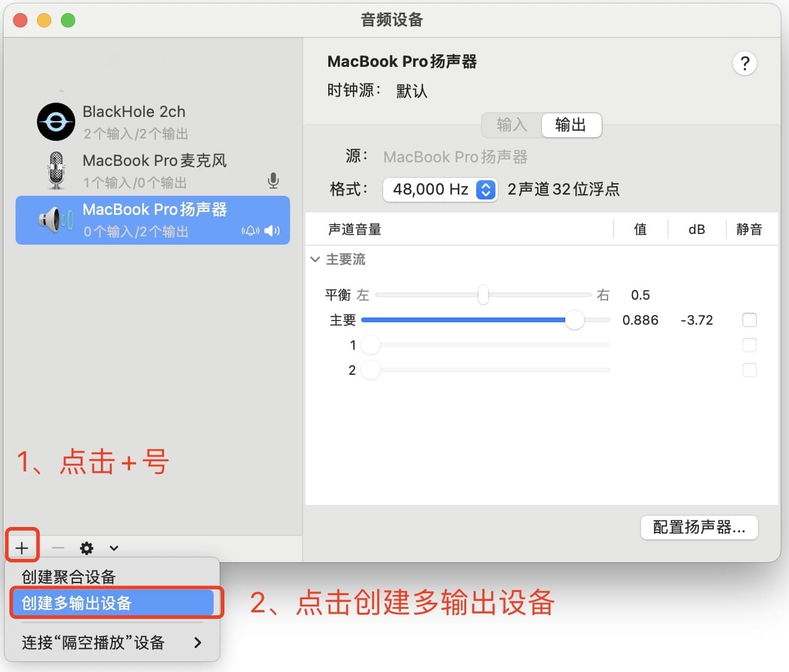
Task: Open the gear settings action menu
Action: 87,548
